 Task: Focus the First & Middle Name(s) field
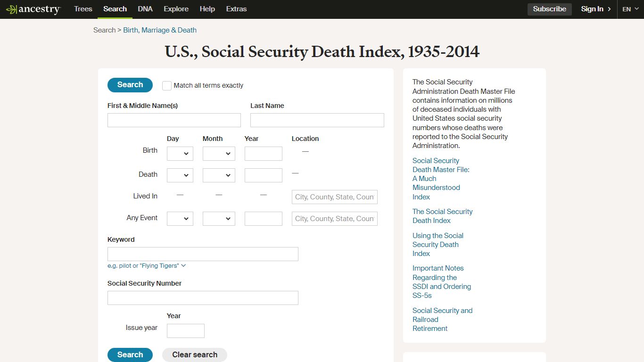point(174,120)
